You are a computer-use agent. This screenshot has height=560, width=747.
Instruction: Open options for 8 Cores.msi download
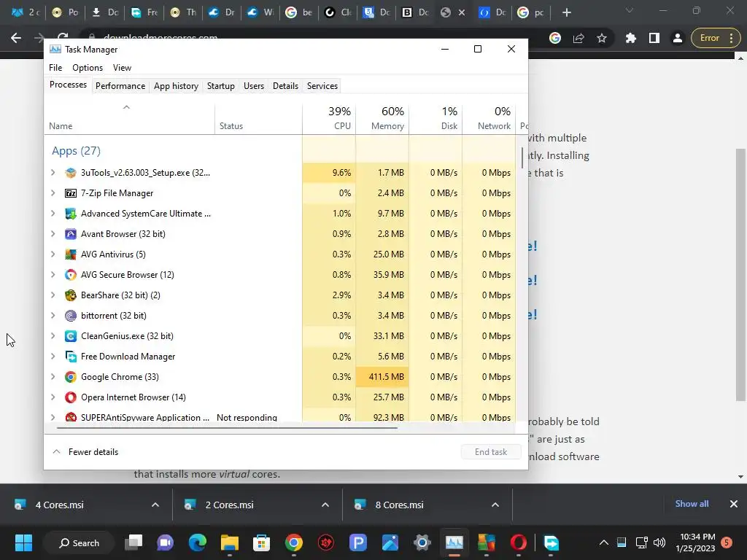495,505
